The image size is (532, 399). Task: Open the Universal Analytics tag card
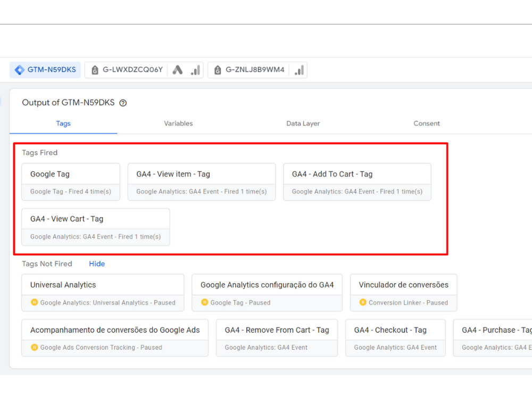click(103, 293)
